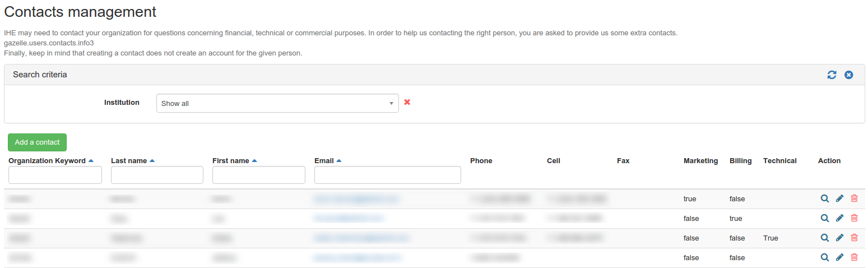Click the Add a contact button
Screen dimensions: 868x268
coord(37,142)
